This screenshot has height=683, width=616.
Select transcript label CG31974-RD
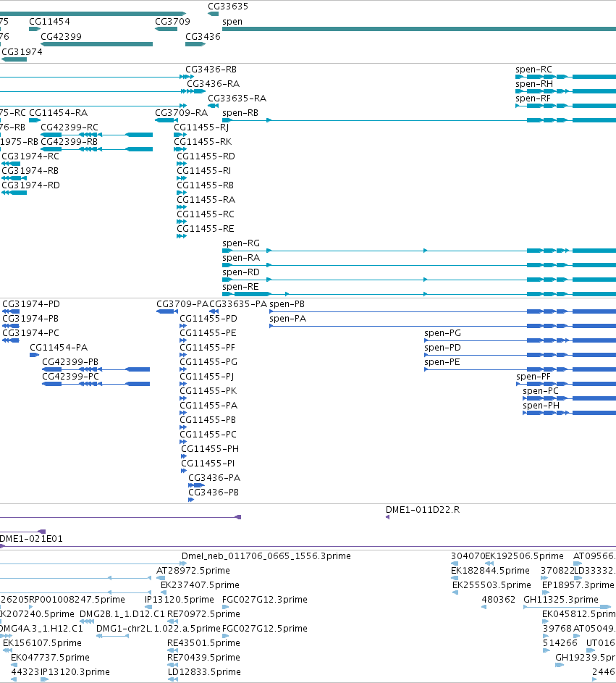pyautogui.click(x=31, y=185)
